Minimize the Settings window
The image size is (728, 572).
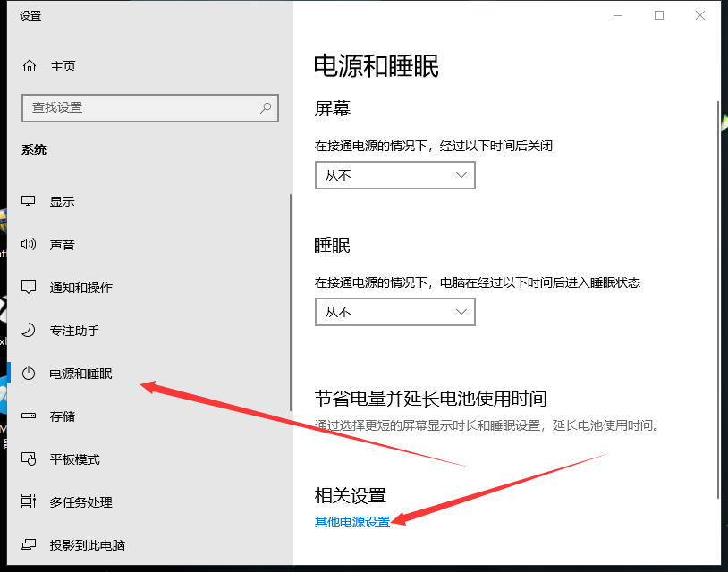pos(618,15)
